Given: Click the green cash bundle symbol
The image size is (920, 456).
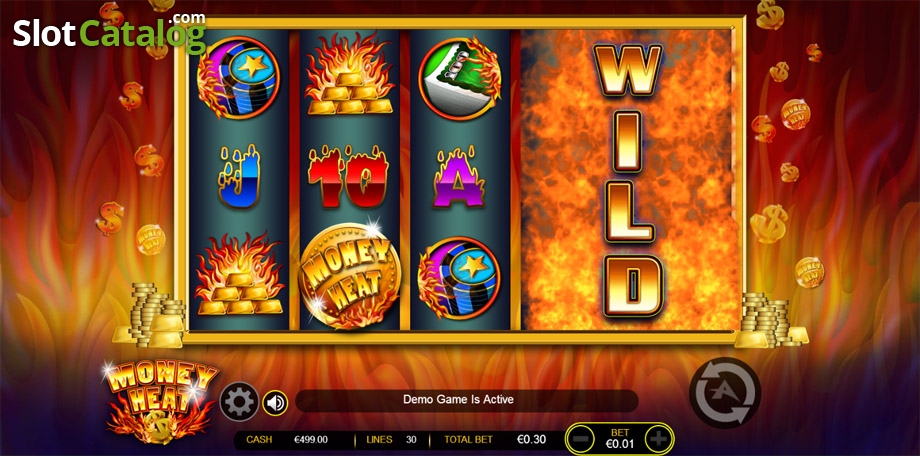Looking at the screenshot, I should [459, 78].
